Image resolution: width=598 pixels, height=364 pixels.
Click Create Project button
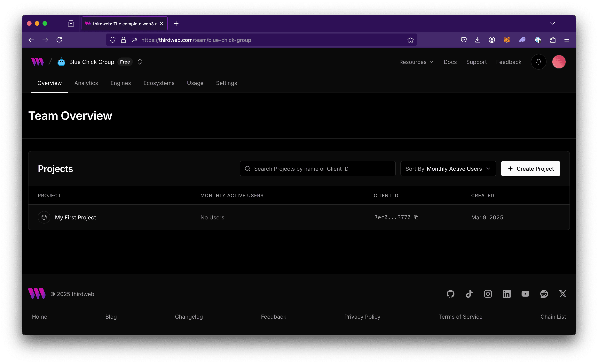pos(531,169)
